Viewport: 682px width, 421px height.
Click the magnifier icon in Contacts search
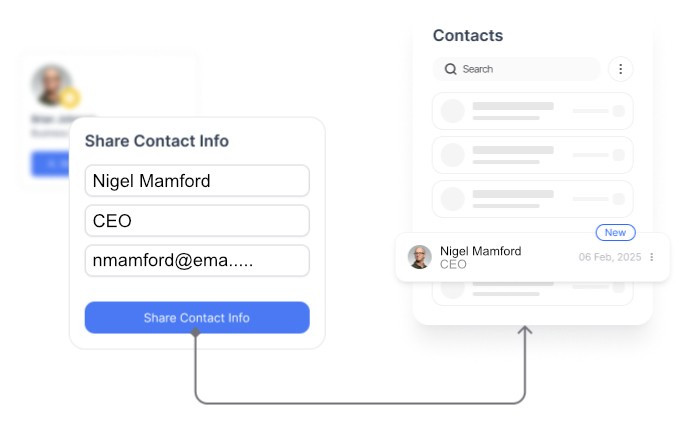451,69
